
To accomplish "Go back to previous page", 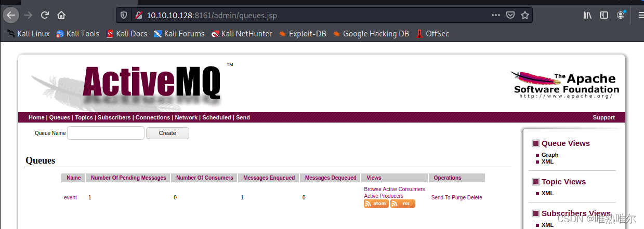I will coord(10,15).
